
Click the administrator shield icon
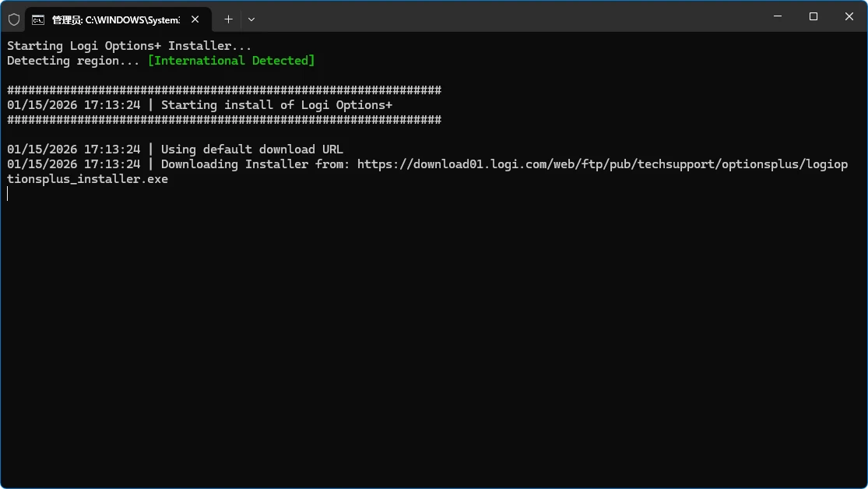pos(14,19)
